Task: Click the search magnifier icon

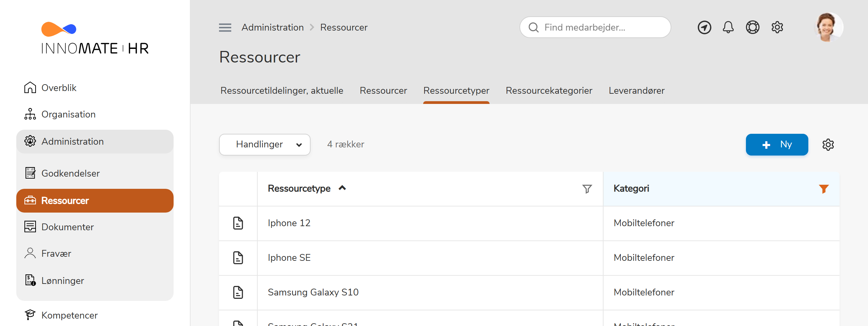Action: (534, 28)
